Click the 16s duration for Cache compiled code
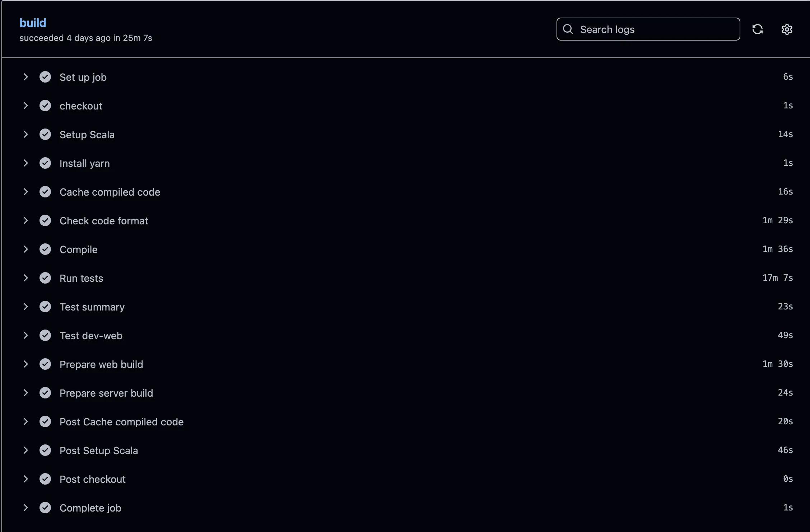810x532 pixels. [786, 192]
